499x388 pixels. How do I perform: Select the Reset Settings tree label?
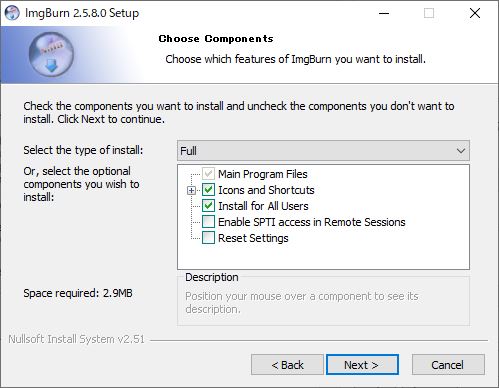pos(253,238)
